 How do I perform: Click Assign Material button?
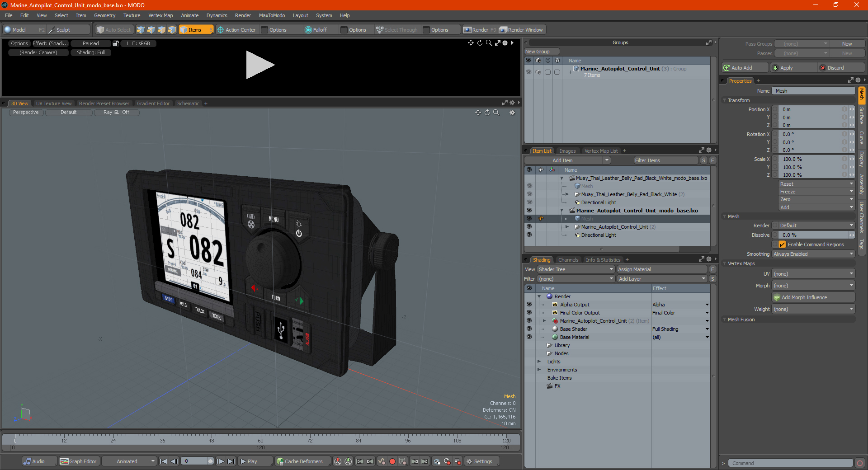click(662, 269)
